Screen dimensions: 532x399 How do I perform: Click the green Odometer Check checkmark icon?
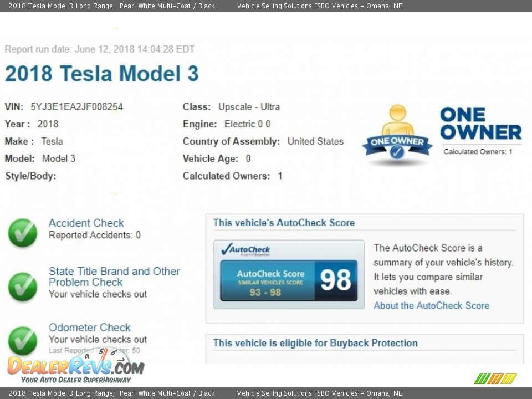pyautogui.click(x=23, y=341)
